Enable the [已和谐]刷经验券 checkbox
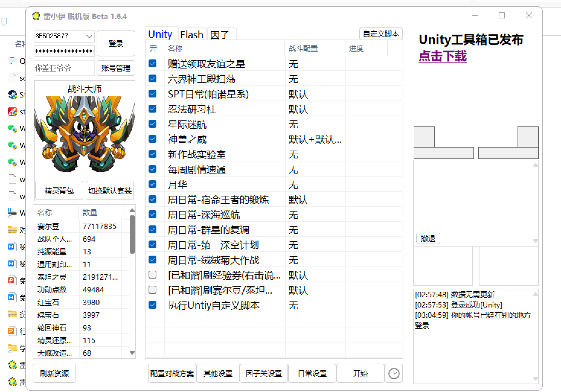Screen dimensions: 561x392 coord(152,275)
